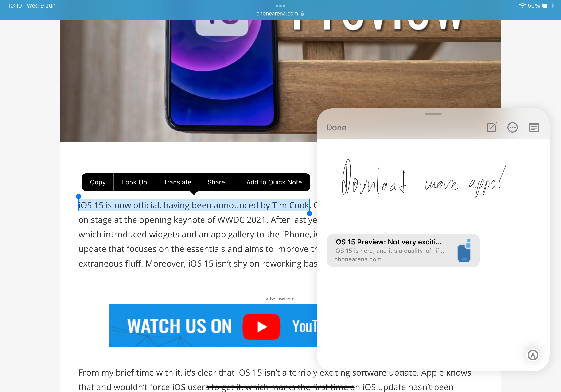Tap the Scribble pen tool icon
Screen dimensions: 561x392
pyautogui.click(x=533, y=355)
